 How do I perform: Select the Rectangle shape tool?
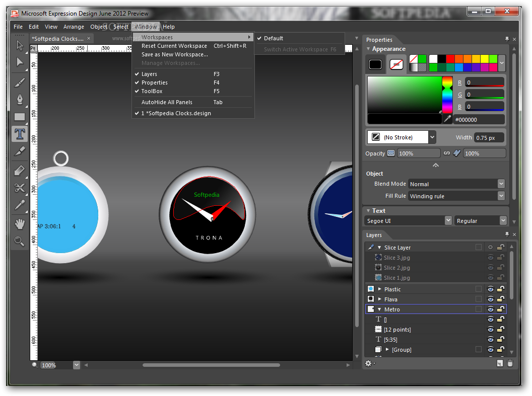(20, 117)
